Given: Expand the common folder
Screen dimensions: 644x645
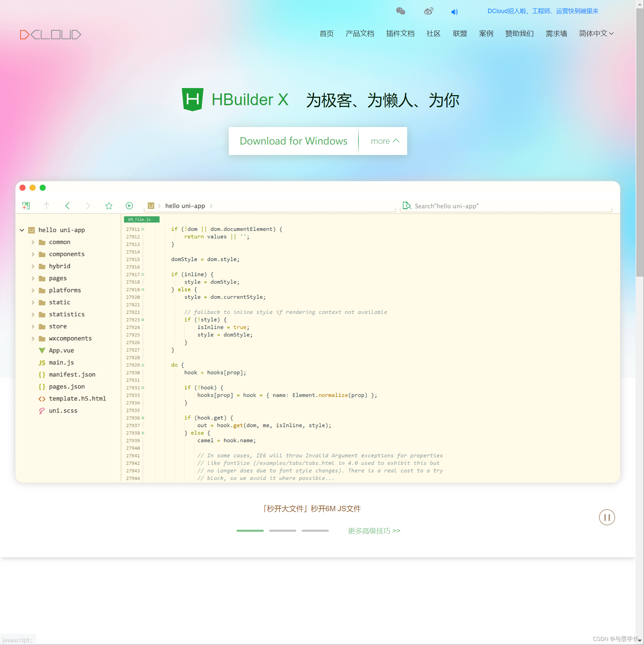Looking at the screenshot, I should coord(33,242).
